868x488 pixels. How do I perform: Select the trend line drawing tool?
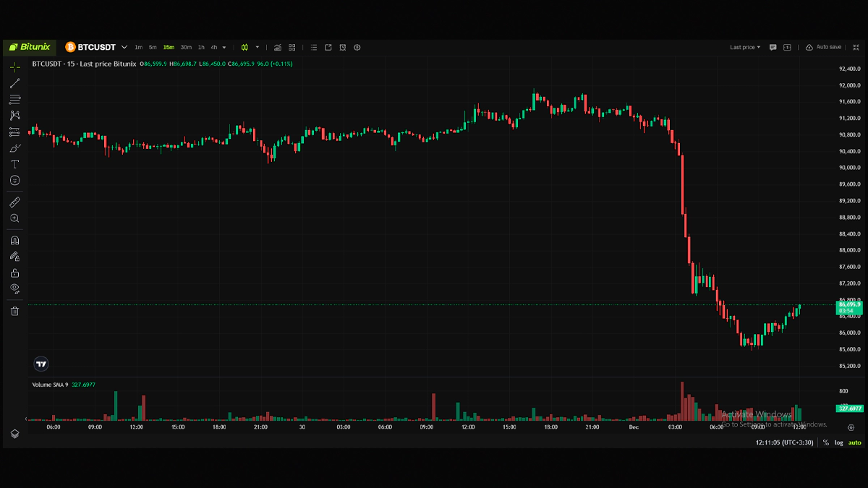(x=14, y=83)
